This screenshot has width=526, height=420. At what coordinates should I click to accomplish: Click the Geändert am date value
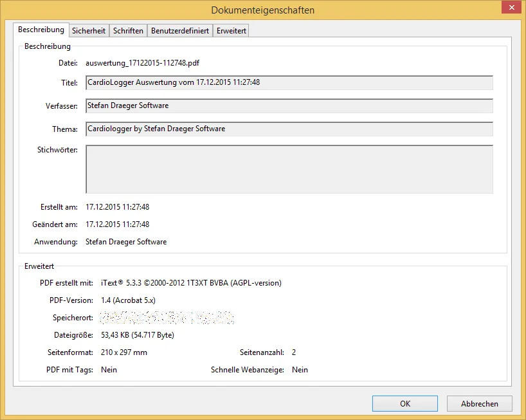[118, 224]
